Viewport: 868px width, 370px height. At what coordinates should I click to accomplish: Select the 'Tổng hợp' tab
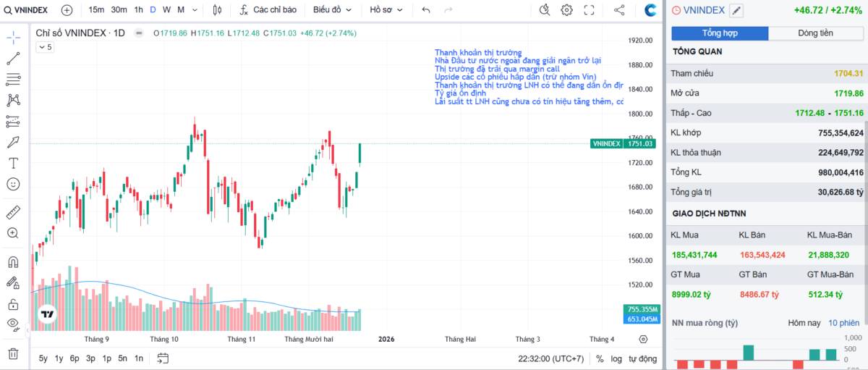(720, 33)
